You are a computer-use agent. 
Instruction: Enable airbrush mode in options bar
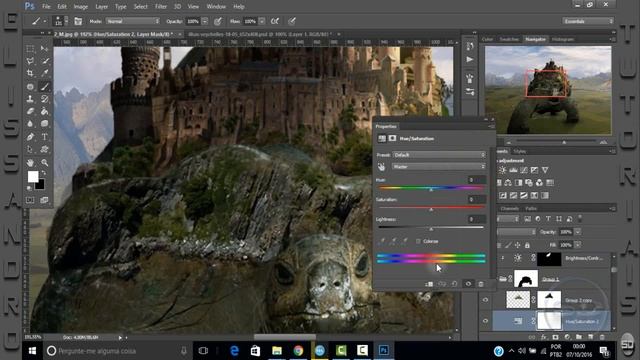coord(275,21)
